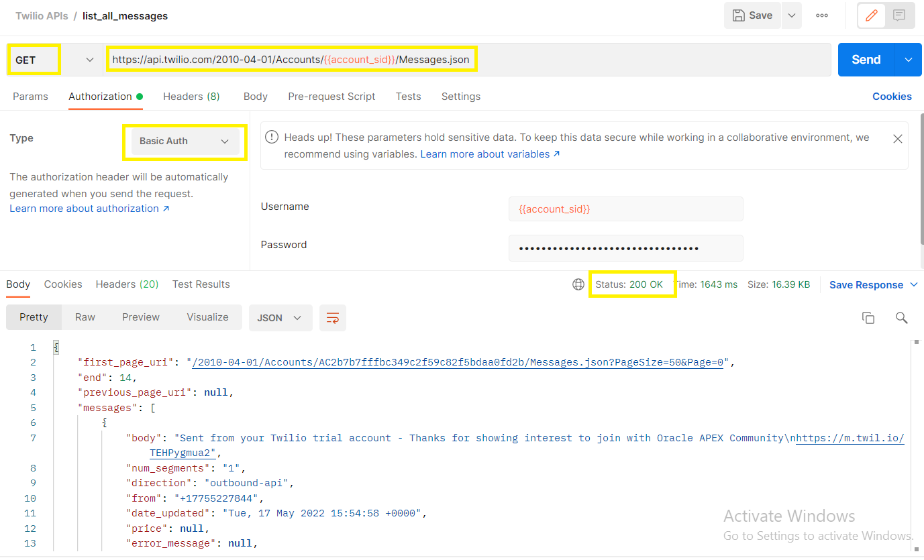Click the list_all_messages request name
Screen dimensions: 924x560
click(x=125, y=15)
